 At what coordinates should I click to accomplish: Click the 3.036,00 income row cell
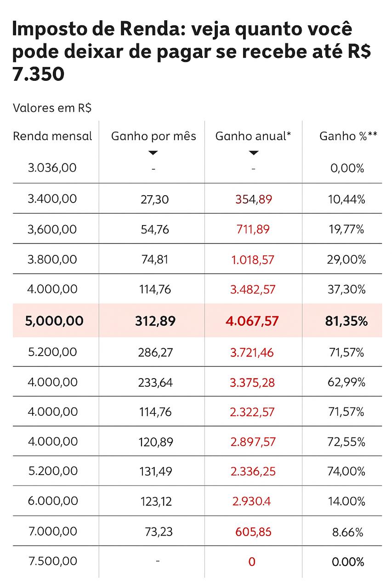52,168
